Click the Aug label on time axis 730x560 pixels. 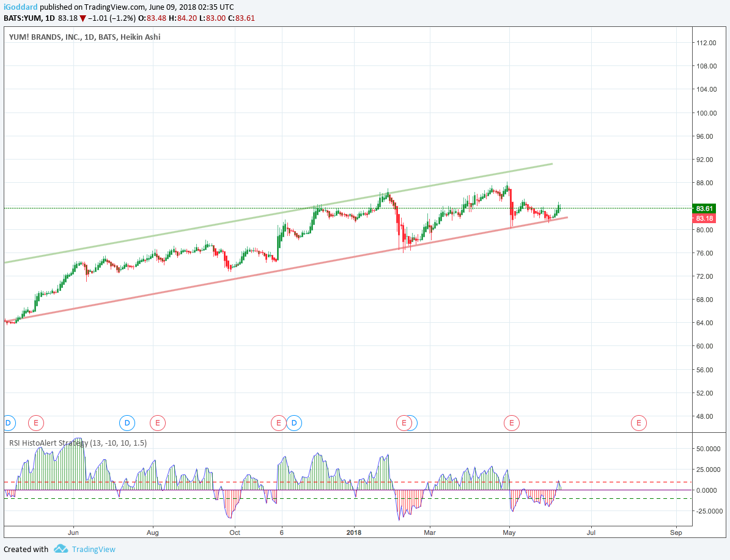(153, 532)
